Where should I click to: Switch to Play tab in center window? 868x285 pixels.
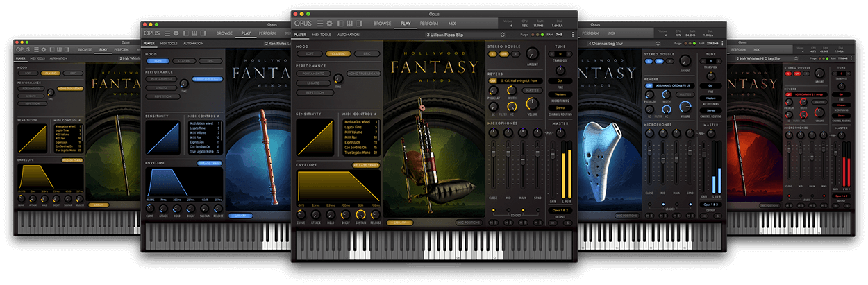coord(406,24)
